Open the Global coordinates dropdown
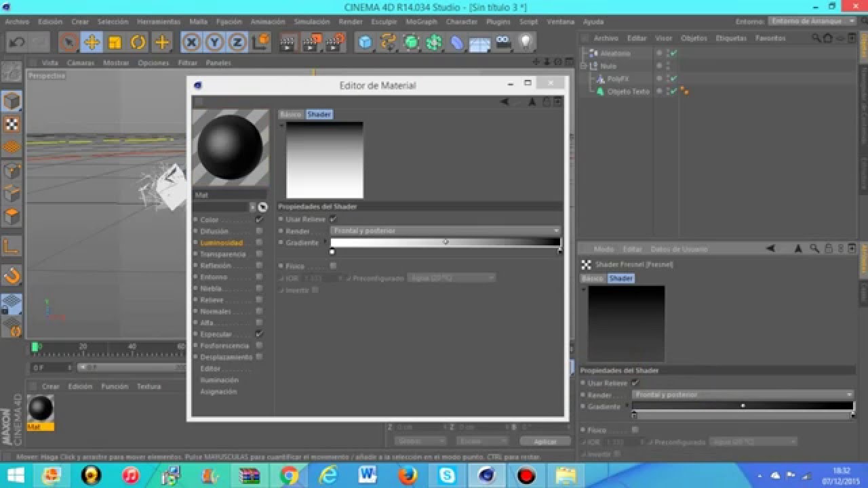The image size is (868, 488). 420,441
